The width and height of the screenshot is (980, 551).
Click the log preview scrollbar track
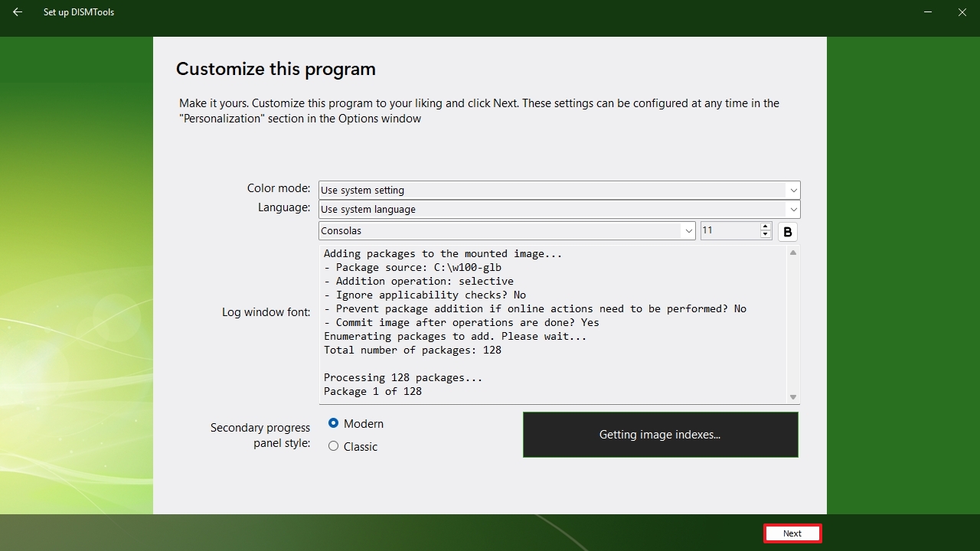tap(793, 325)
